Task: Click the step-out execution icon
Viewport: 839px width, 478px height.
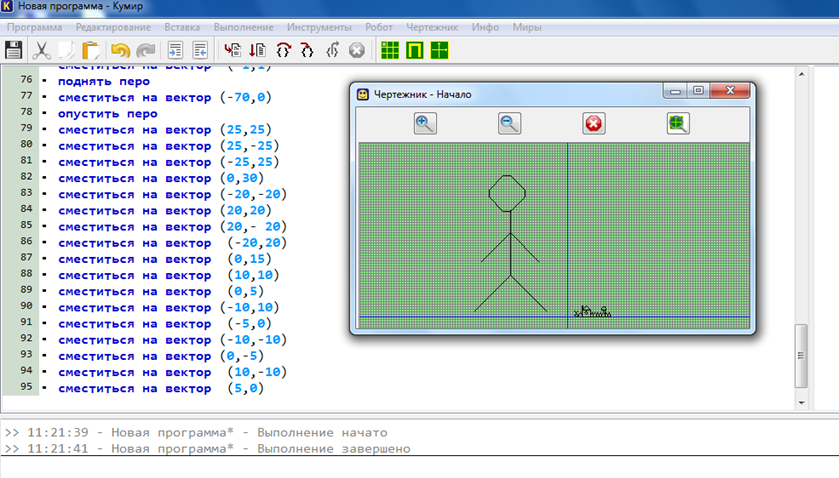Action: pos(332,50)
